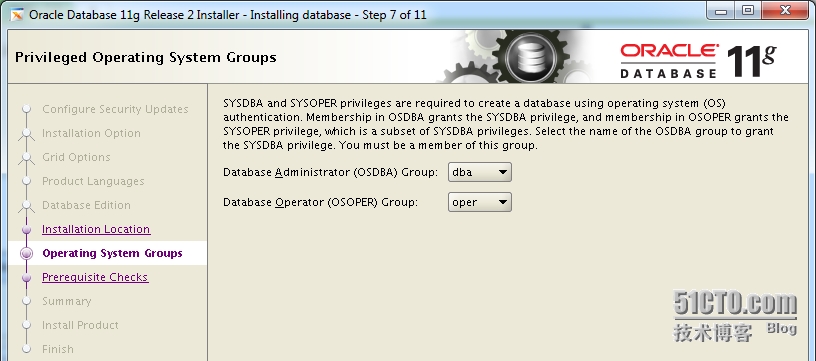
Task: Click the database gear graphic icon
Action: [530, 56]
